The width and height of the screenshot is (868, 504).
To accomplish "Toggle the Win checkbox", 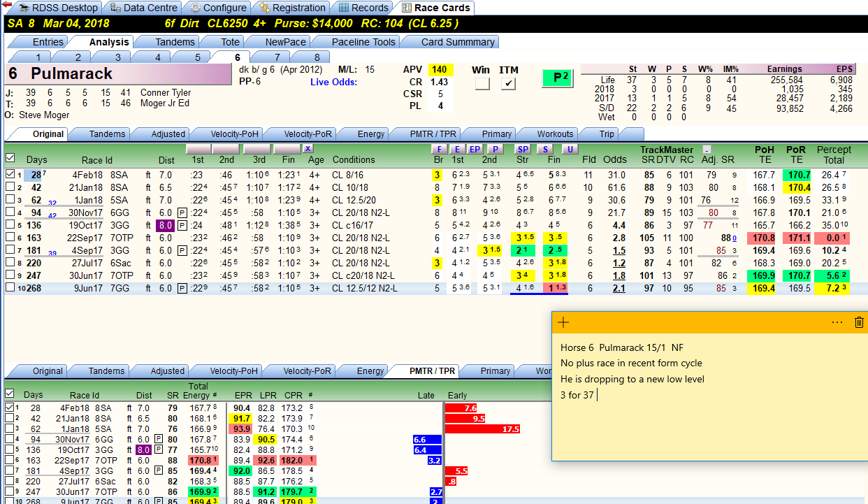I will pyautogui.click(x=481, y=84).
